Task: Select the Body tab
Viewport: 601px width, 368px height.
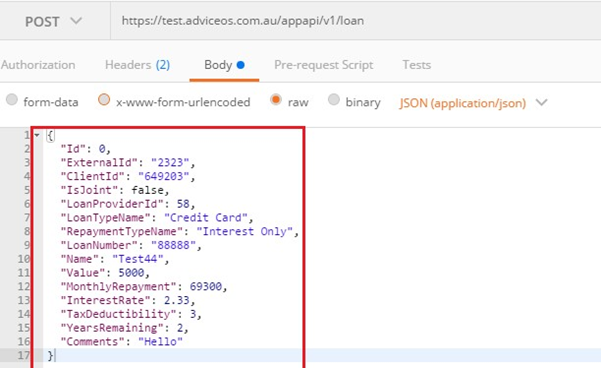Action: tap(224, 65)
